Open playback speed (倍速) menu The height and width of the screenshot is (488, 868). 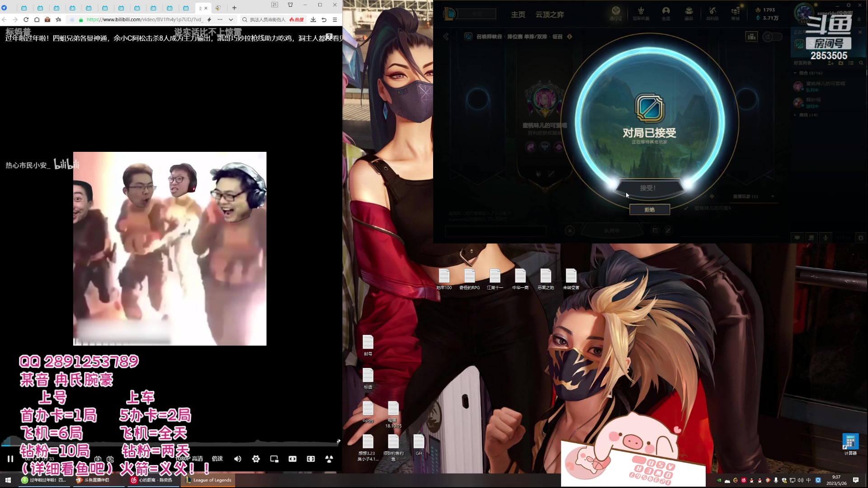coord(217,459)
